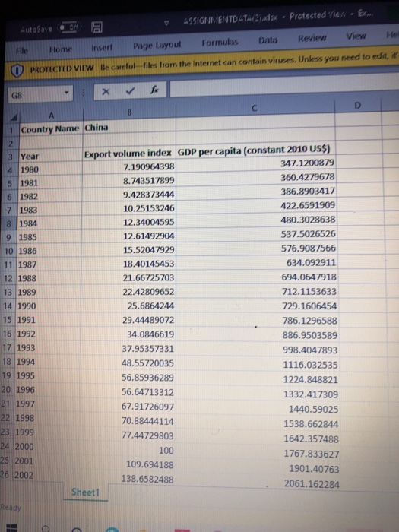Image resolution: width=399 pixels, height=532 pixels.
Task: Click the Enter checkmark formula button
Action: (x=130, y=90)
